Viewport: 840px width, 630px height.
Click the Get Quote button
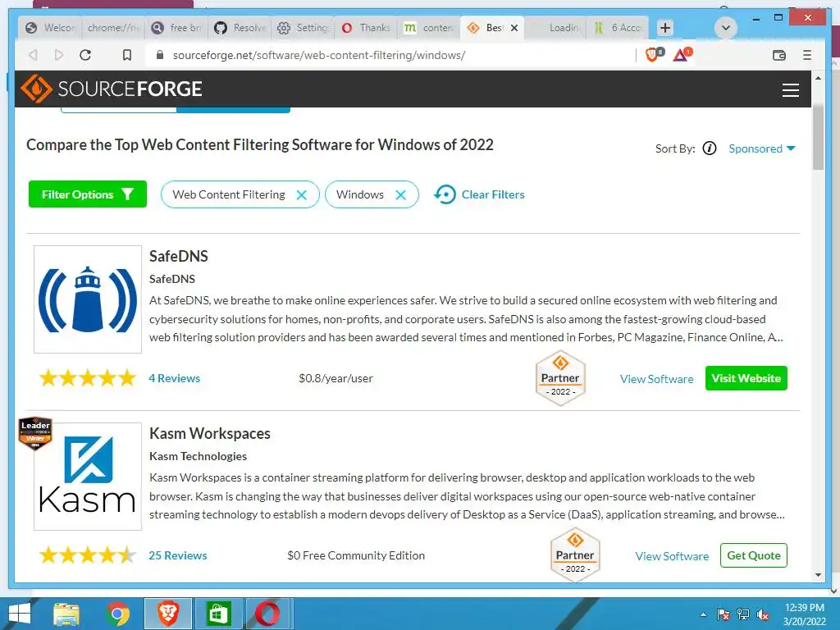(754, 555)
